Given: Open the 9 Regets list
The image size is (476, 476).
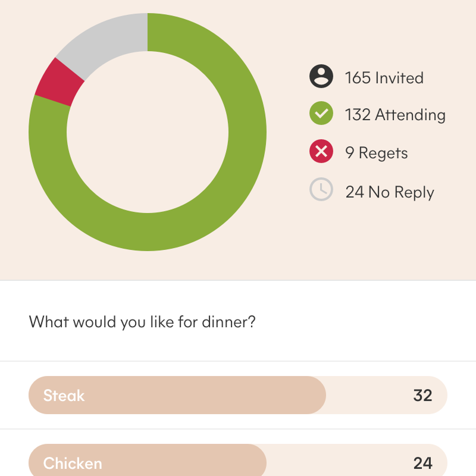Looking at the screenshot, I should [377, 153].
